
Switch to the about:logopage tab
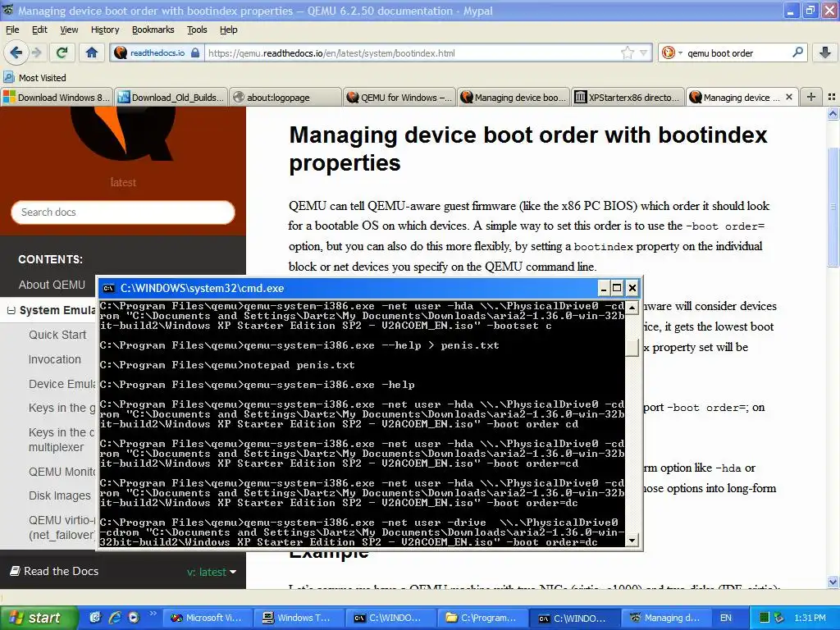coord(285,98)
